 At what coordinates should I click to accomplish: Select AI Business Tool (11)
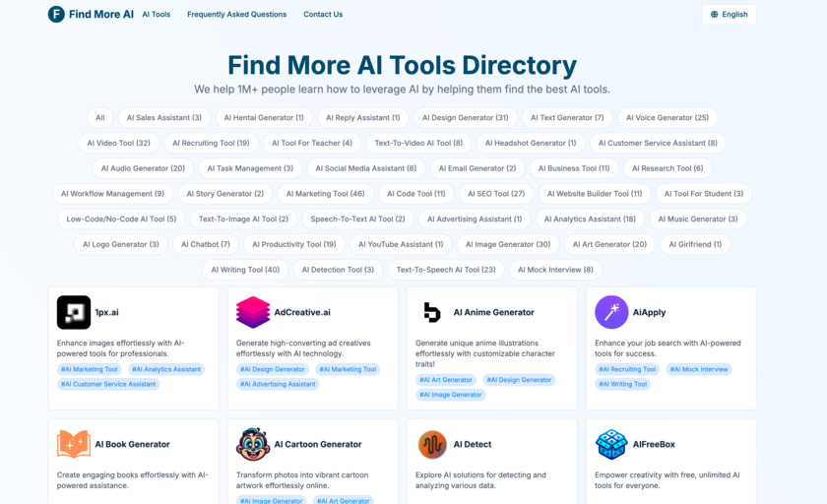tap(574, 168)
